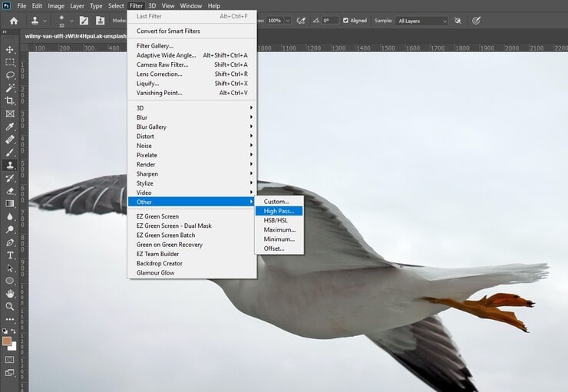Click the airbrush build-up effects icon
The image size is (568, 392).
[301, 21]
